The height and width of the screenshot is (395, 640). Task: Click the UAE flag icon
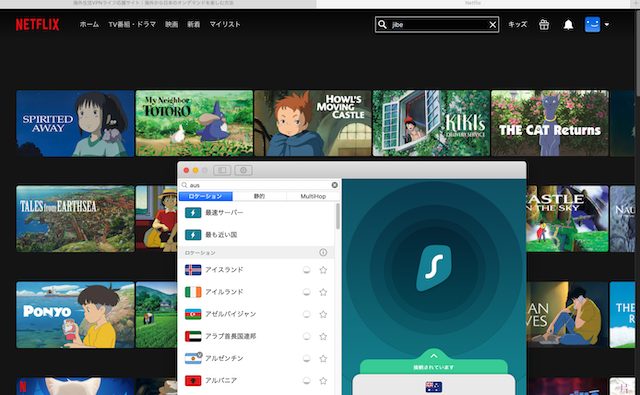(x=193, y=336)
